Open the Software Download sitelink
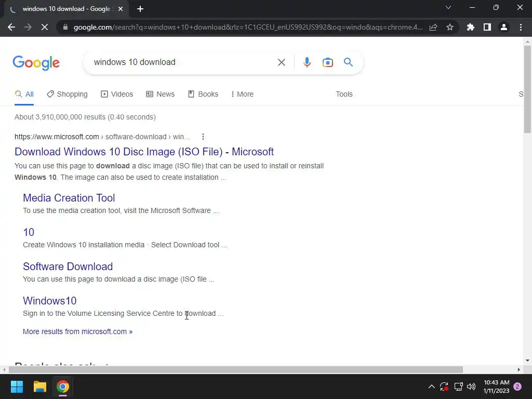532x399 pixels. pos(68,267)
